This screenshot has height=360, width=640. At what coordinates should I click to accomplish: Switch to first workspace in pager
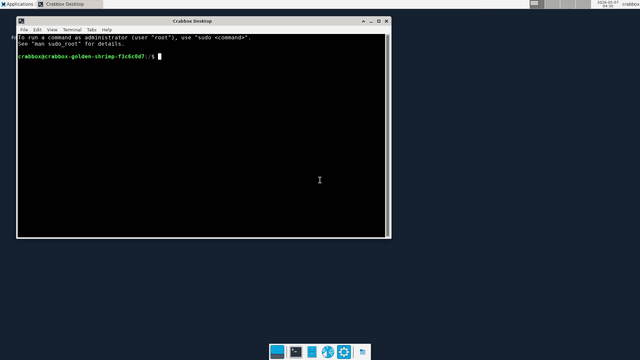[537, 4]
